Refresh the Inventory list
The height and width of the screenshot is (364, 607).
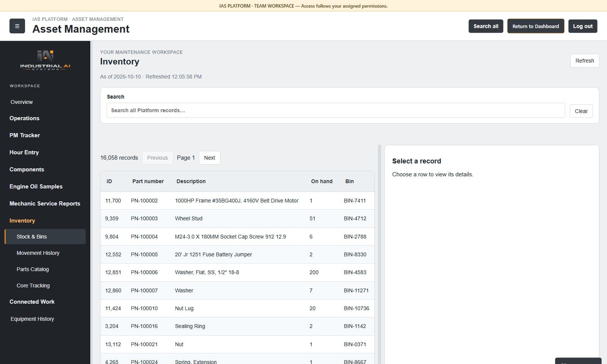[x=585, y=61]
